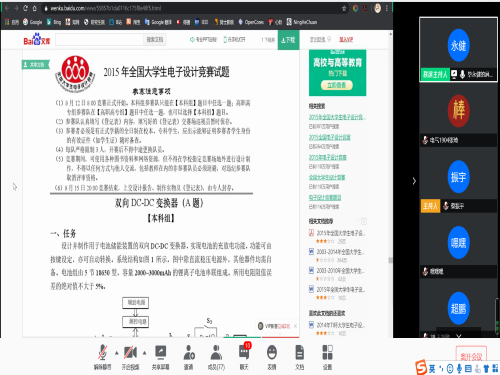Viewport: 500px width, 375px height.
Task: Click the red leave meeting button
Action: 471,355
